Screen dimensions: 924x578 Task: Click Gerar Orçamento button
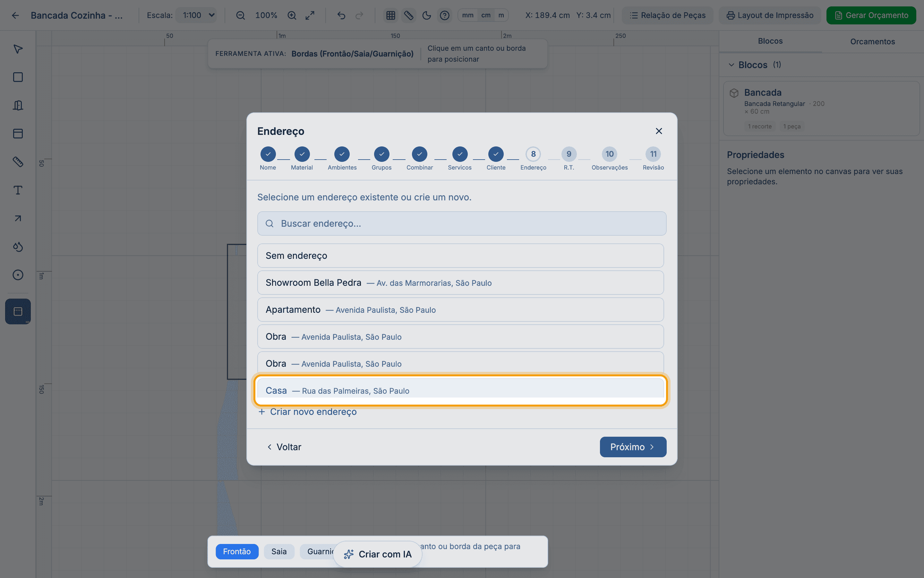tap(871, 15)
